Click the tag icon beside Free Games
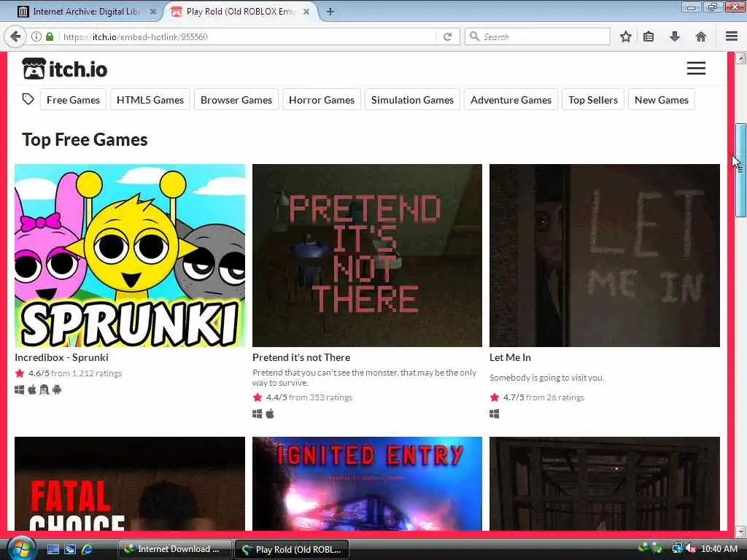 point(28,99)
